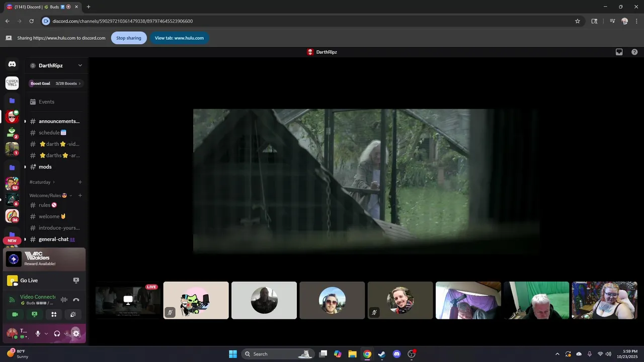Open the Boost Goal 3/28 Boosts bar
Image resolution: width=644 pixels, height=362 pixels.
coord(56,83)
